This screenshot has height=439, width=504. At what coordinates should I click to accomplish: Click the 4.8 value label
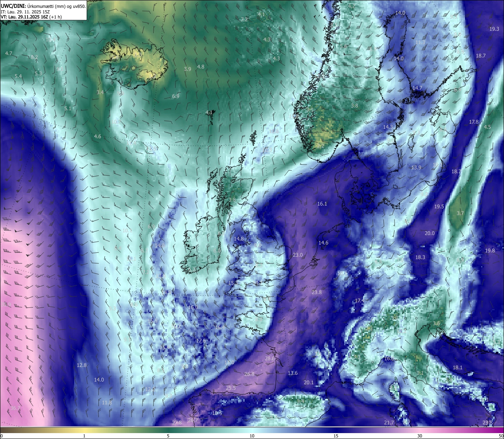click(x=201, y=67)
